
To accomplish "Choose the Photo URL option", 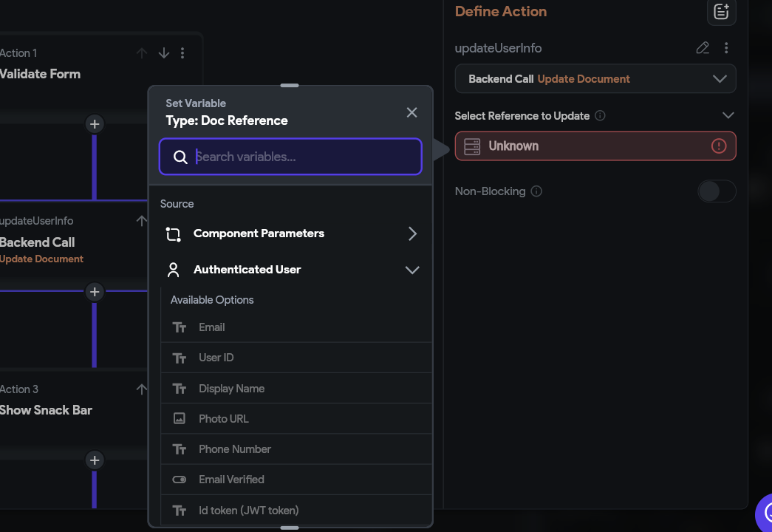I will click(x=296, y=419).
